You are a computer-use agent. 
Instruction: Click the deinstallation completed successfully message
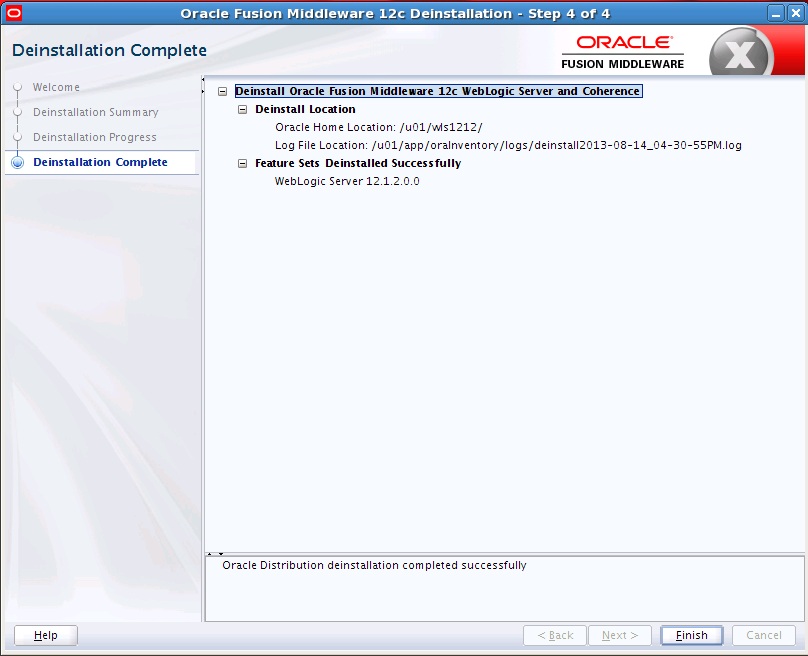pyautogui.click(x=374, y=565)
